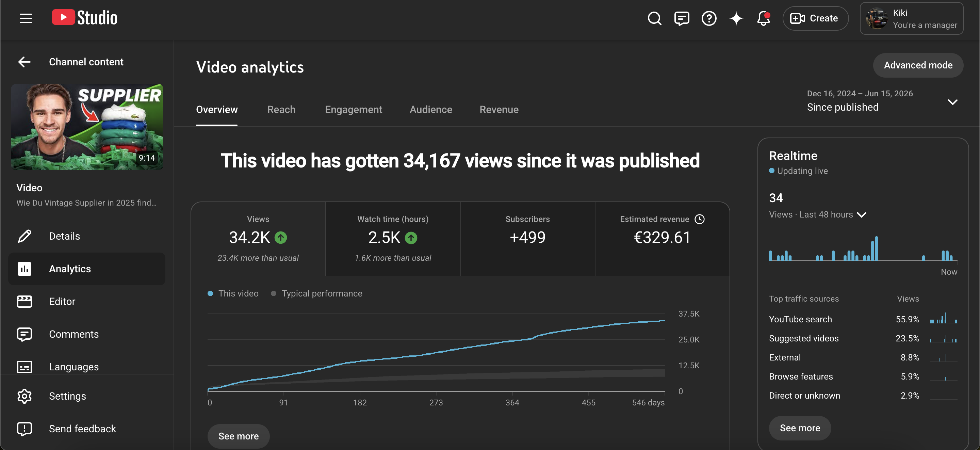Switch to the Reach tab
The image size is (980, 450).
[x=281, y=109]
